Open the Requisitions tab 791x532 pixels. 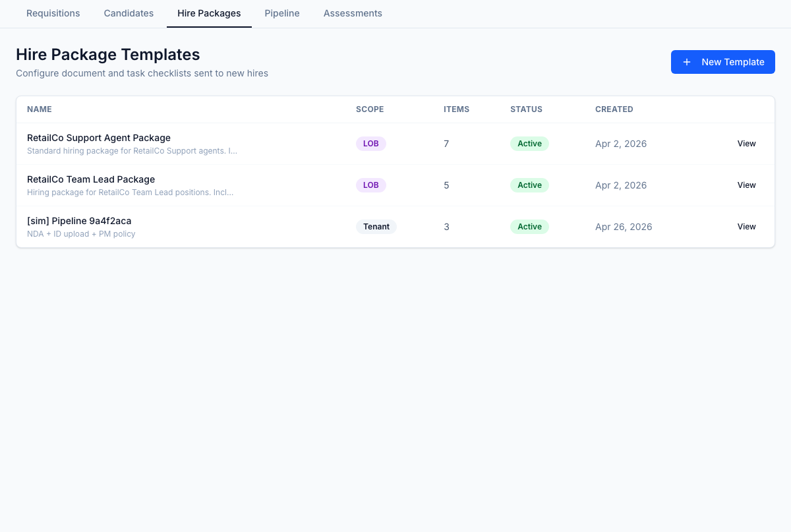pos(53,13)
